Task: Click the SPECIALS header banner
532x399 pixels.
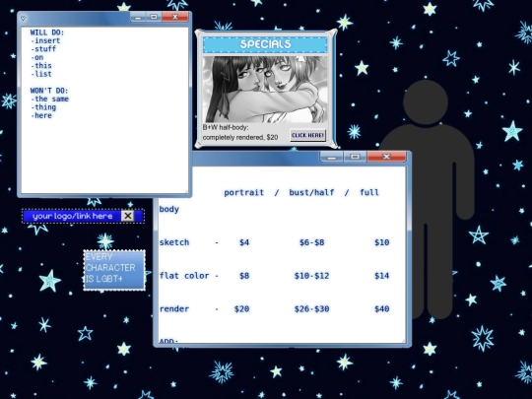Action: click(265, 44)
